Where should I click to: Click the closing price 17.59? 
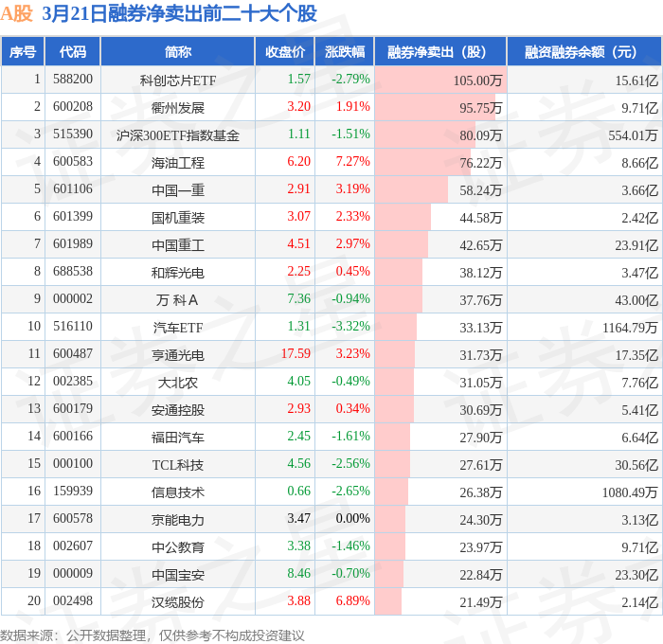click(296, 354)
